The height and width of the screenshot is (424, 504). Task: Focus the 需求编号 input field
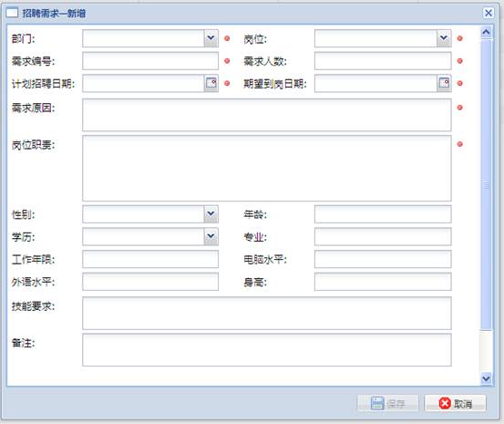pos(150,61)
